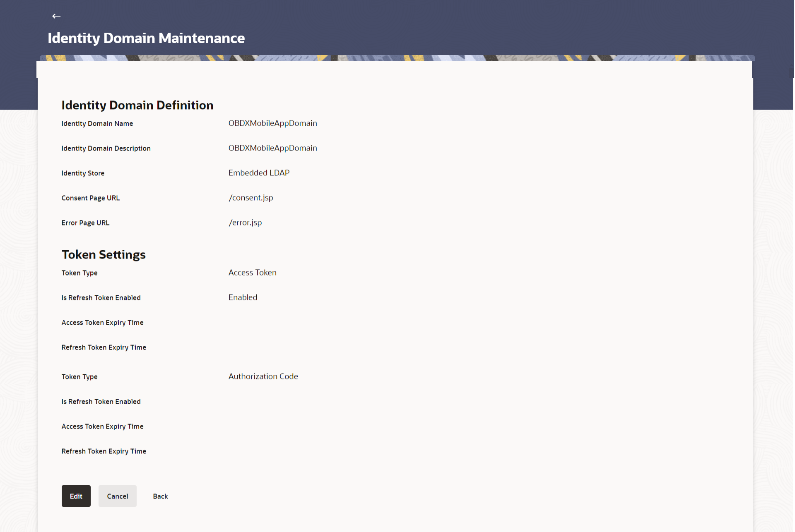Image resolution: width=795 pixels, height=532 pixels.
Task: Select the OBDXMobileAppDomain name value
Action: point(272,123)
